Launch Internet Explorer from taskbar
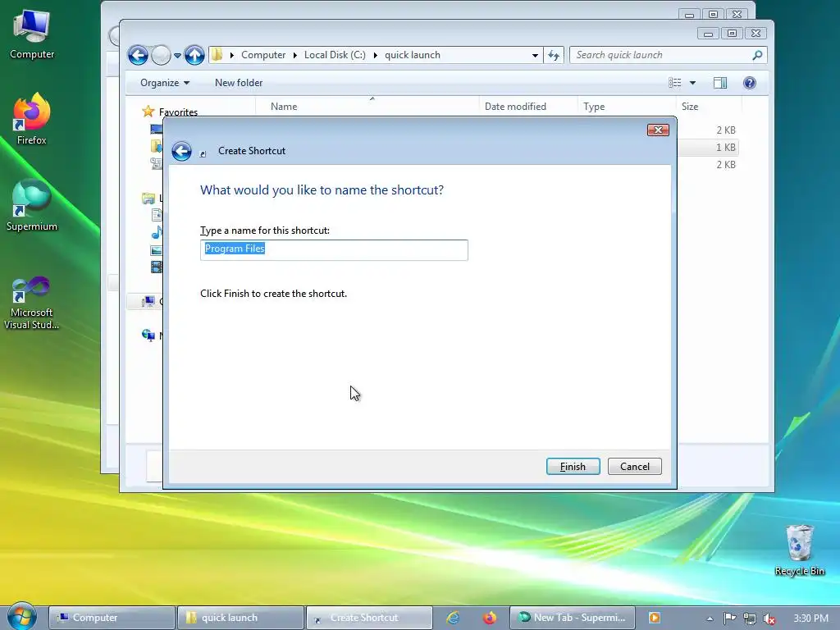The width and height of the screenshot is (840, 630). 453,618
